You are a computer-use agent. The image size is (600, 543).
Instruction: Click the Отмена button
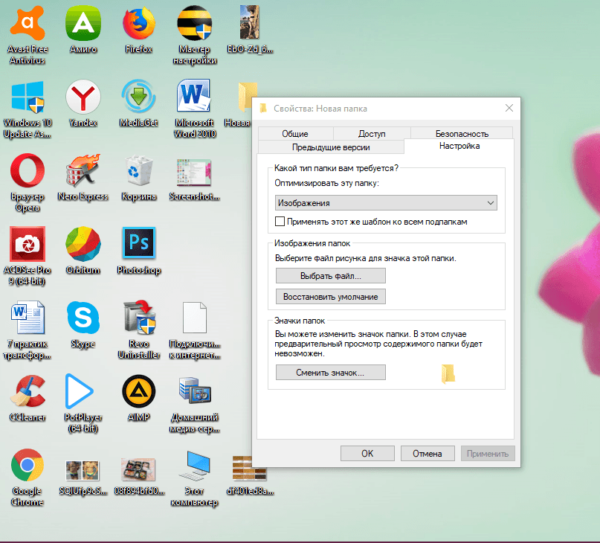click(427, 453)
